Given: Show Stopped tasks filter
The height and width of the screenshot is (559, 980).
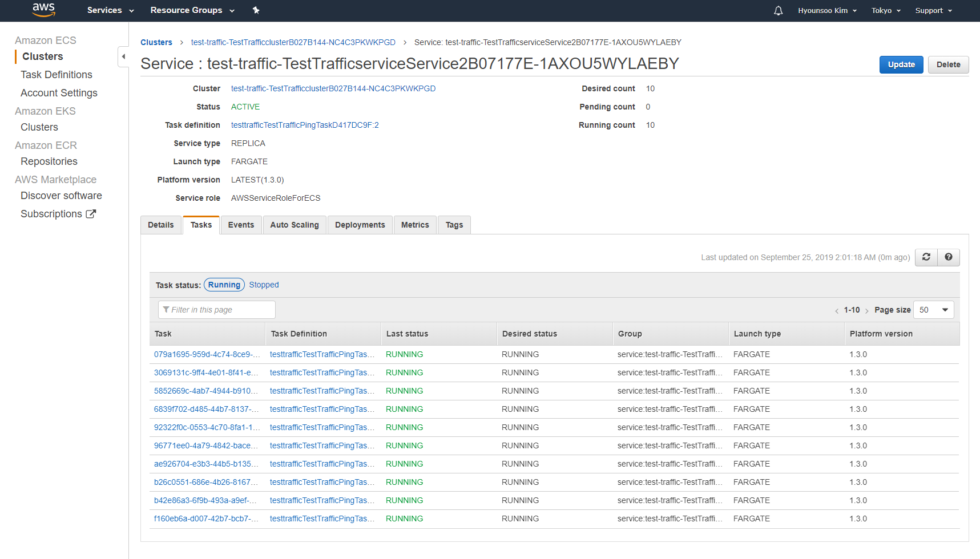Looking at the screenshot, I should tap(264, 285).
